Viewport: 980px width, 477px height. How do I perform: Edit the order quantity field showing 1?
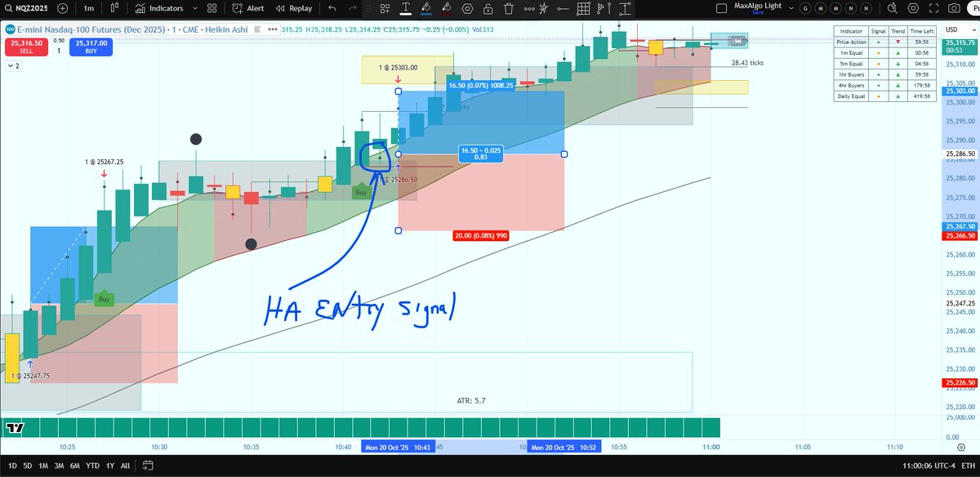coord(58,51)
